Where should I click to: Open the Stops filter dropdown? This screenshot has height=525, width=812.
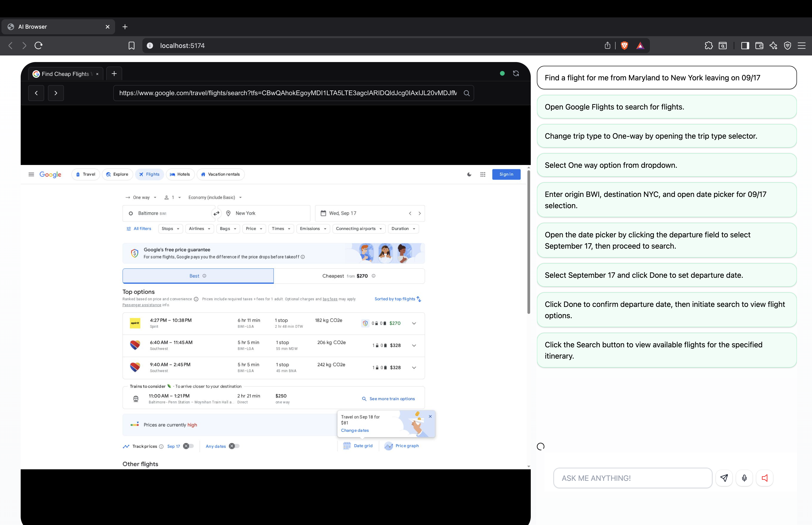(170, 228)
